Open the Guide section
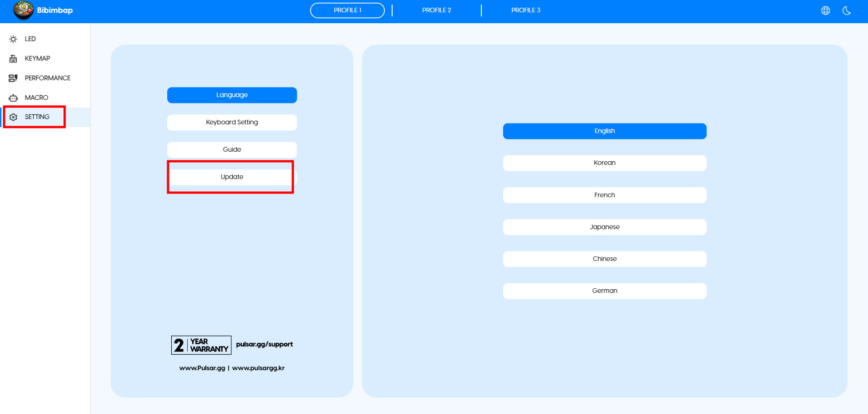The image size is (868, 414). tap(232, 150)
